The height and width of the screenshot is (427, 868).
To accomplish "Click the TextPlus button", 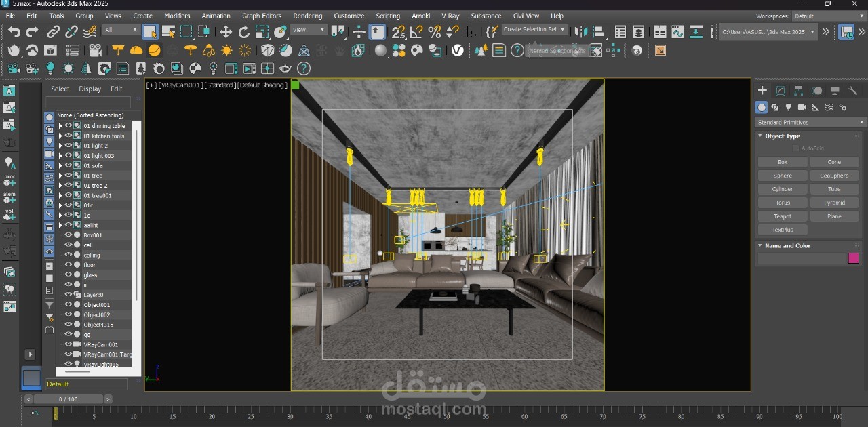I will (x=783, y=230).
